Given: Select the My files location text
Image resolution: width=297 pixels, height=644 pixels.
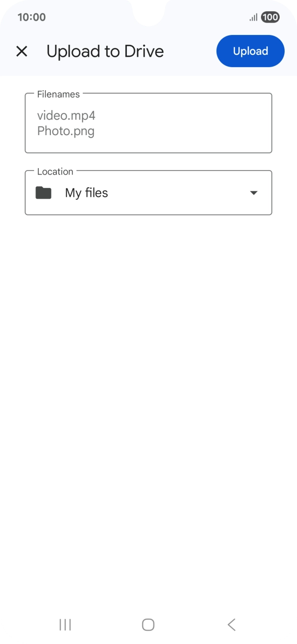Looking at the screenshot, I should (86, 193).
